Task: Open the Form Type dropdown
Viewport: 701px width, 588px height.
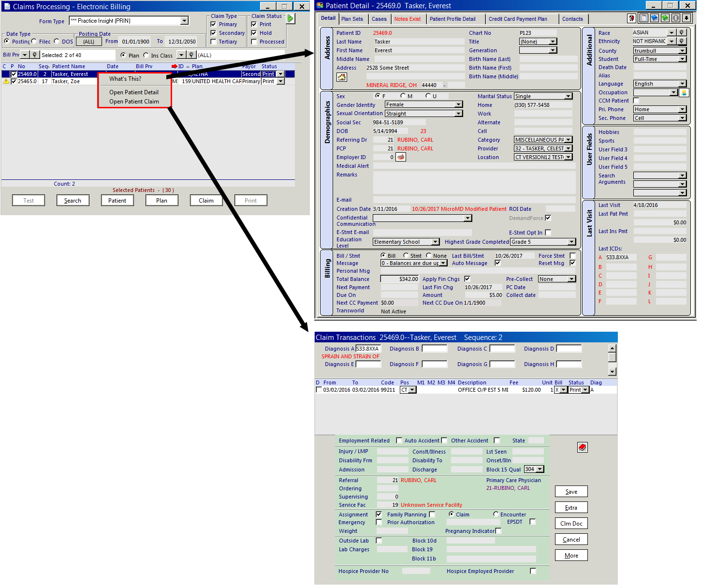Action: pyautogui.click(x=184, y=21)
